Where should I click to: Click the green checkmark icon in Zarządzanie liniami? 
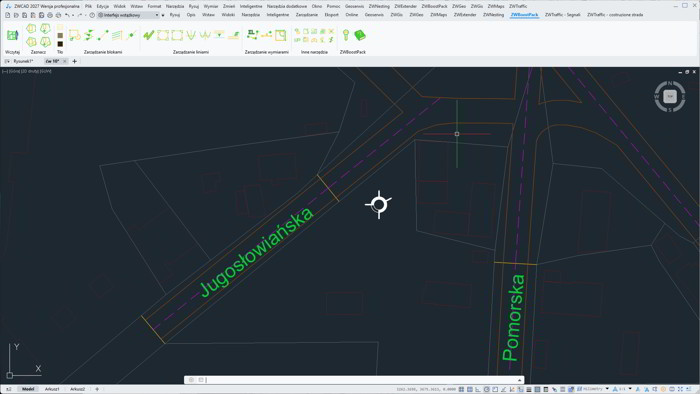[x=149, y=35]
